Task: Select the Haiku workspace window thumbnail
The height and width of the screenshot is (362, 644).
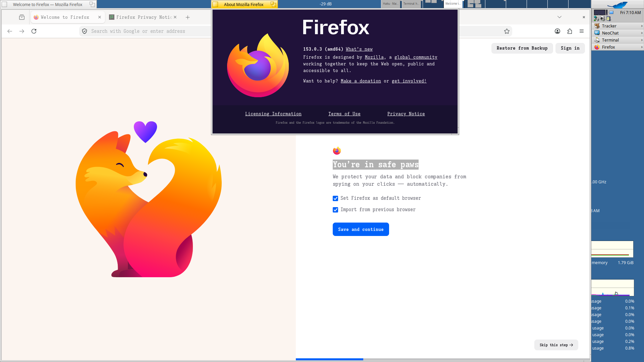Action: tap(391, 4)
